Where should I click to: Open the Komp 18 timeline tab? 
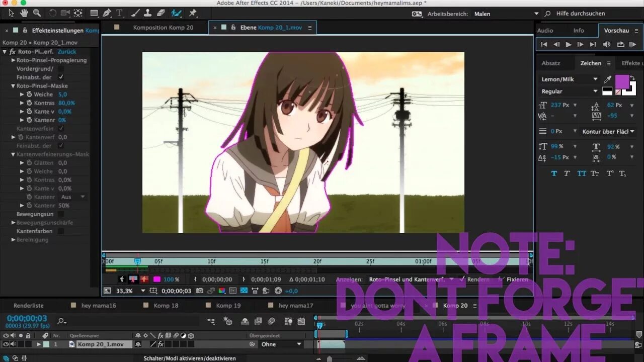tap(166, 305)
